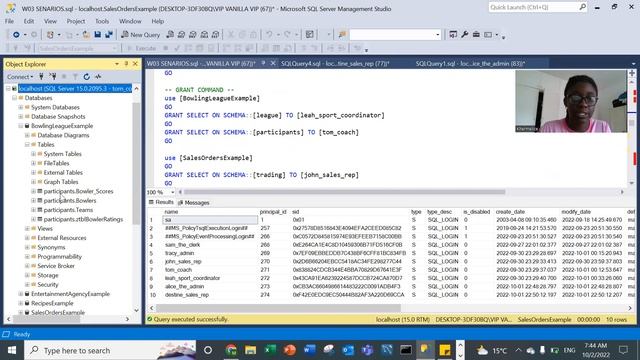
Task: Click the Connect Object Explorer plug icon
Action: point(41,76)
